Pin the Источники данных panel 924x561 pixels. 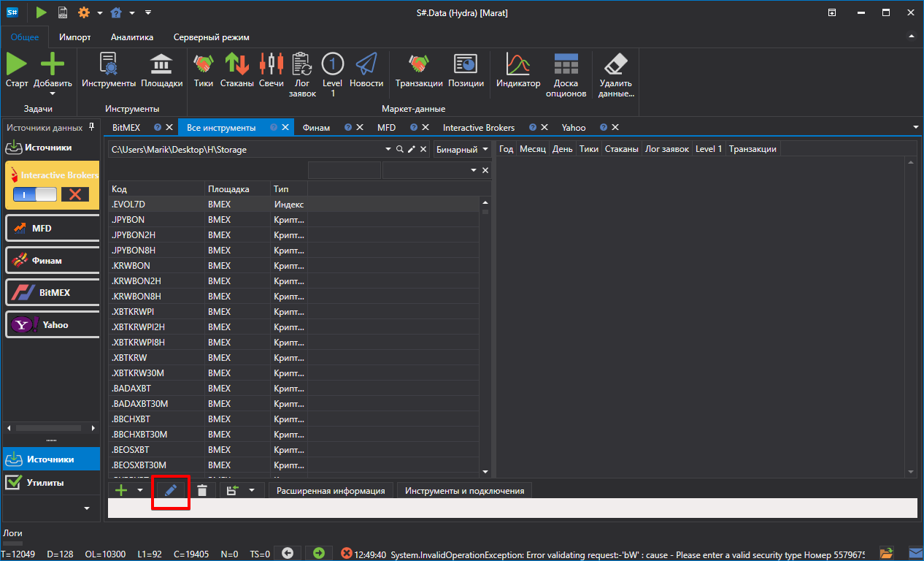pyautogui.click(x=91, y=127)
